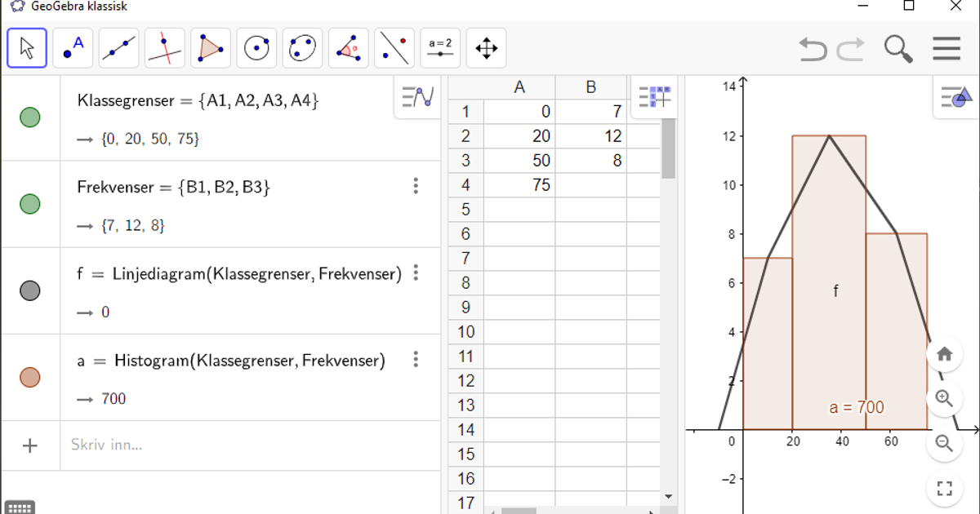Select the Circle with center tool

[x=256, y=48]
